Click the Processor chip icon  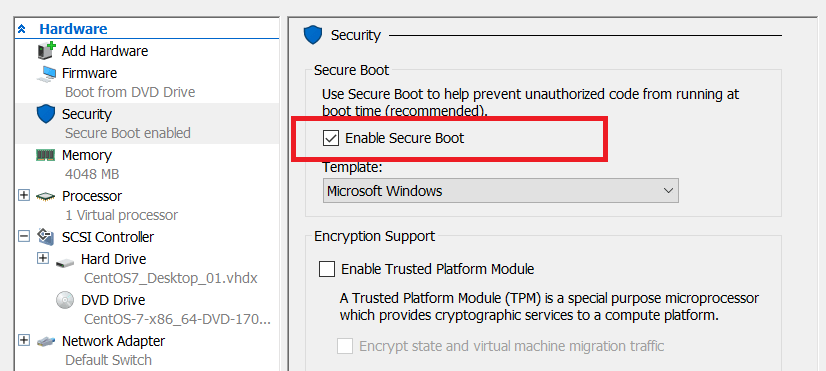point(46,196)
